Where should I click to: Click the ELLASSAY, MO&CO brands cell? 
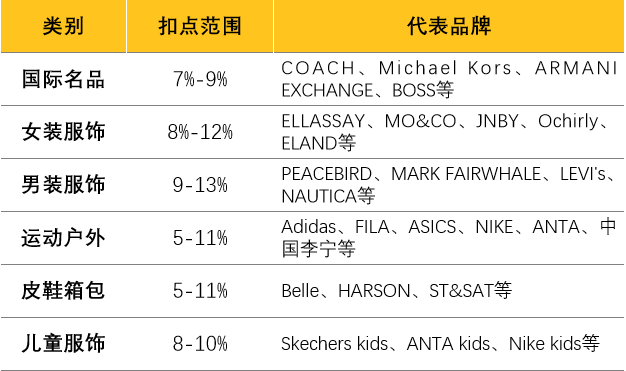(449, 132)
